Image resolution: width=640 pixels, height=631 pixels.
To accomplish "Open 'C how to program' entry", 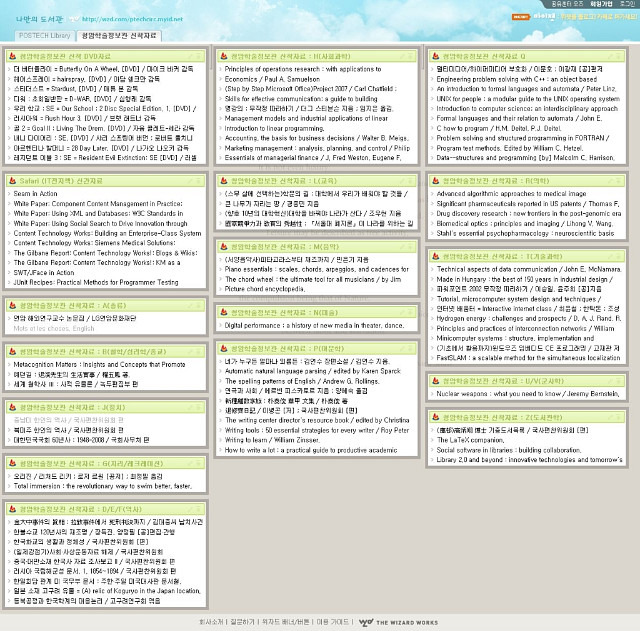I will (x=499, y=128).
